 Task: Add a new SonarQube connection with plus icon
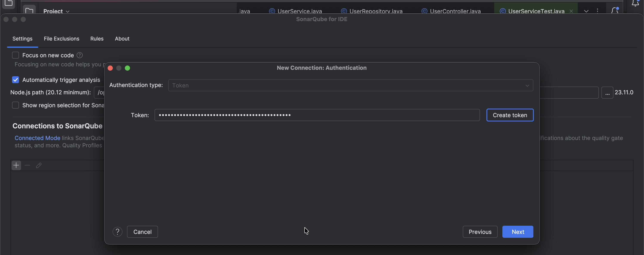point(16,165)
